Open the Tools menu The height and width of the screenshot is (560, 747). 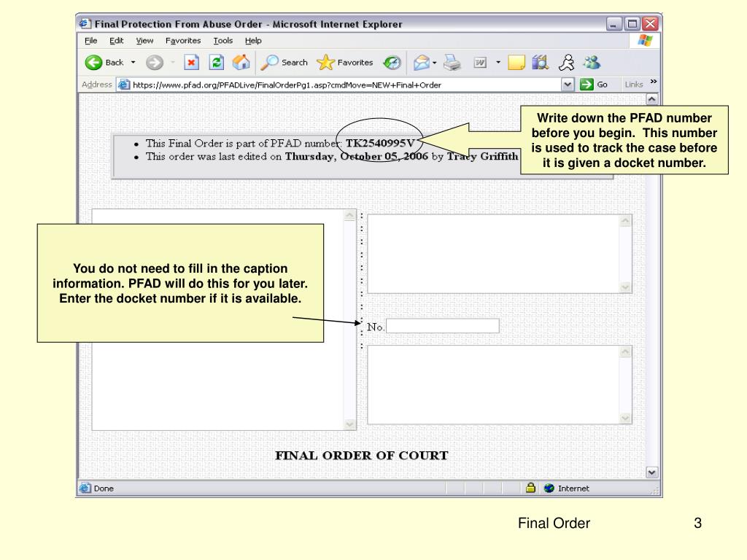coord(222,41)
